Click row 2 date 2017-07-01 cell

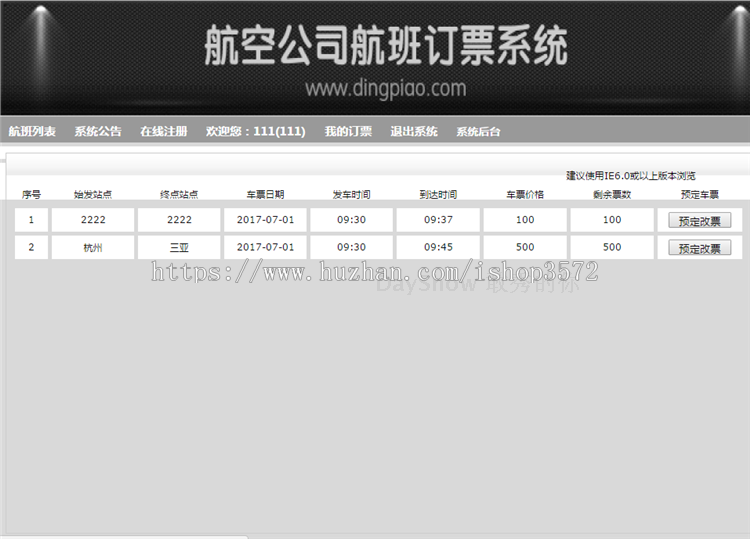(x=265, y=247)
